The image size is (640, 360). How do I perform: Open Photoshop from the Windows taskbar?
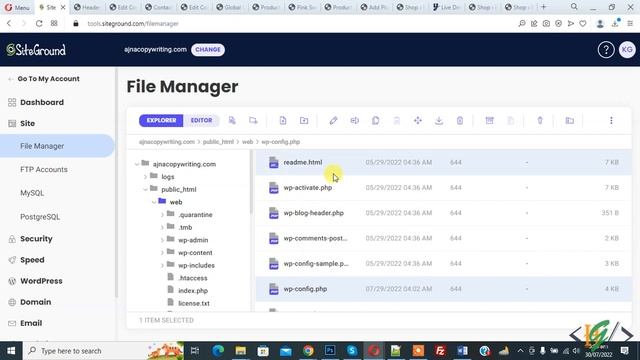coord(330,351)
